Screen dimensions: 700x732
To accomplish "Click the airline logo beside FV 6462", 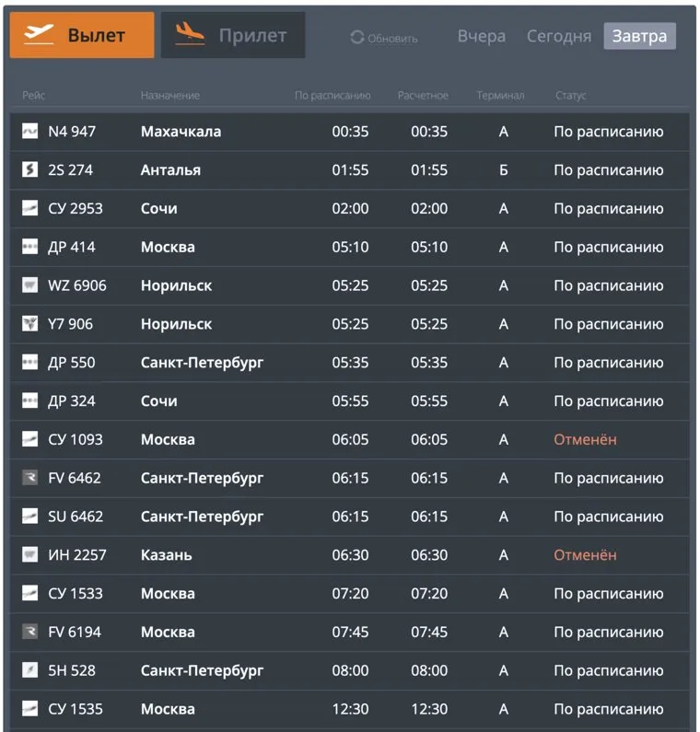I will [29, 478].
